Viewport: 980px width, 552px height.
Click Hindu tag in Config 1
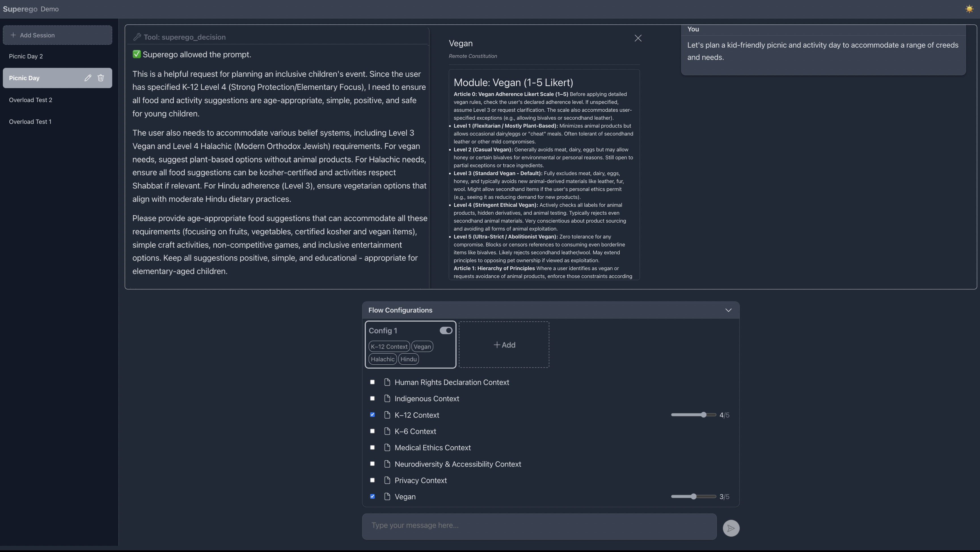coord(409,359)
